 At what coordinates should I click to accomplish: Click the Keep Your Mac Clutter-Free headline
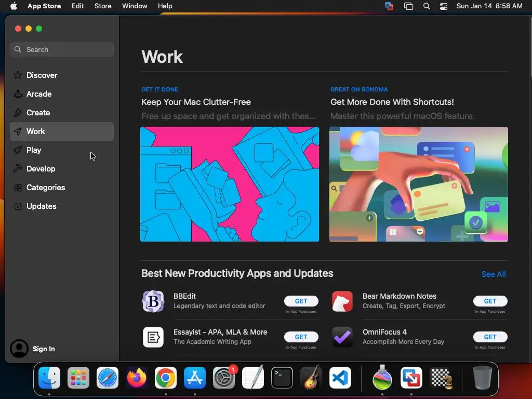[196, 102]
